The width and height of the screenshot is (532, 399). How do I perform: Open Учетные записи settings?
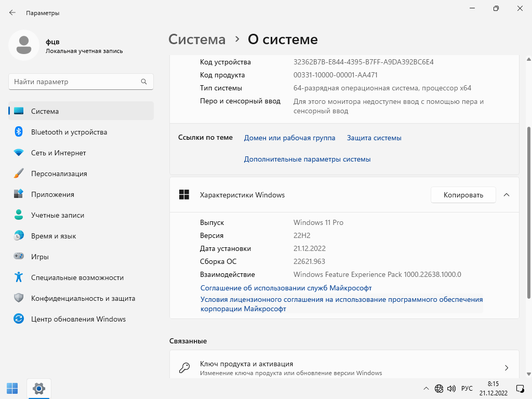click(x=57, y=215)
